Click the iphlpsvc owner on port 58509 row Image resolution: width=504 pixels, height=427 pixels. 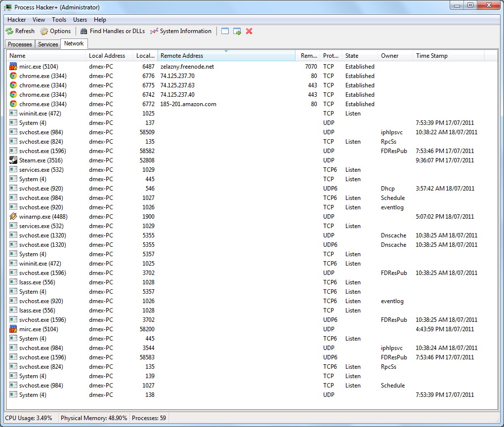(391, 132)
